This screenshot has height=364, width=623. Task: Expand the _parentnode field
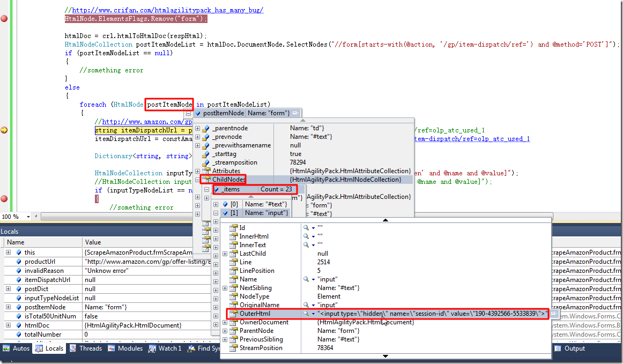tap(197, 128)
